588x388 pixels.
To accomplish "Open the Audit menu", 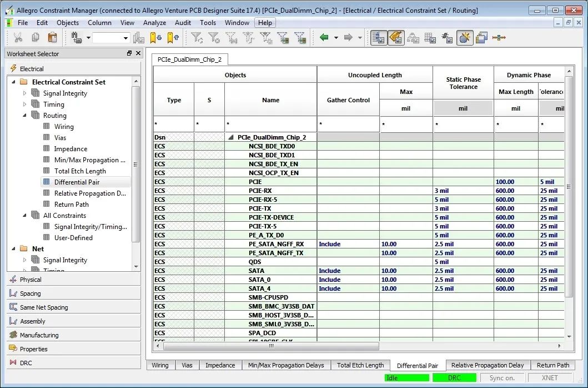I will (x=183, y=23).
